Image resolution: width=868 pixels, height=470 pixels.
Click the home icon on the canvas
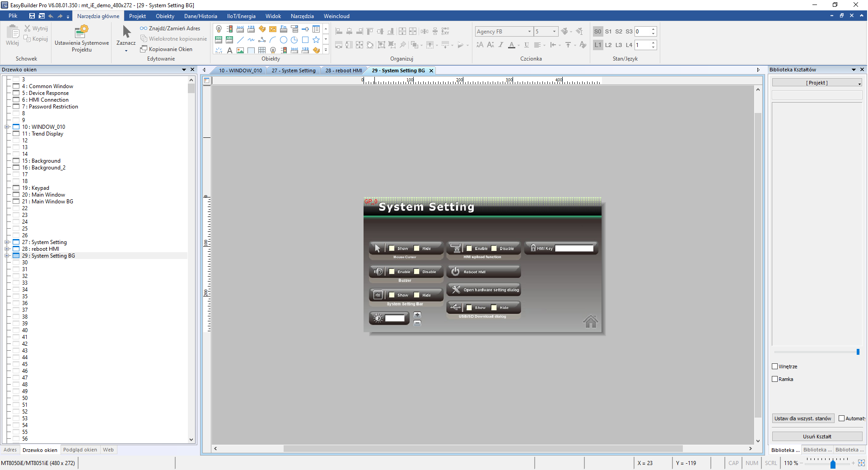[590, 321]
